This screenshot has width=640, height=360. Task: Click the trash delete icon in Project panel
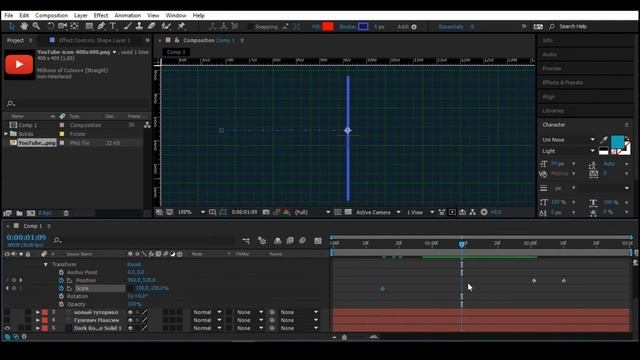point(66,213)
